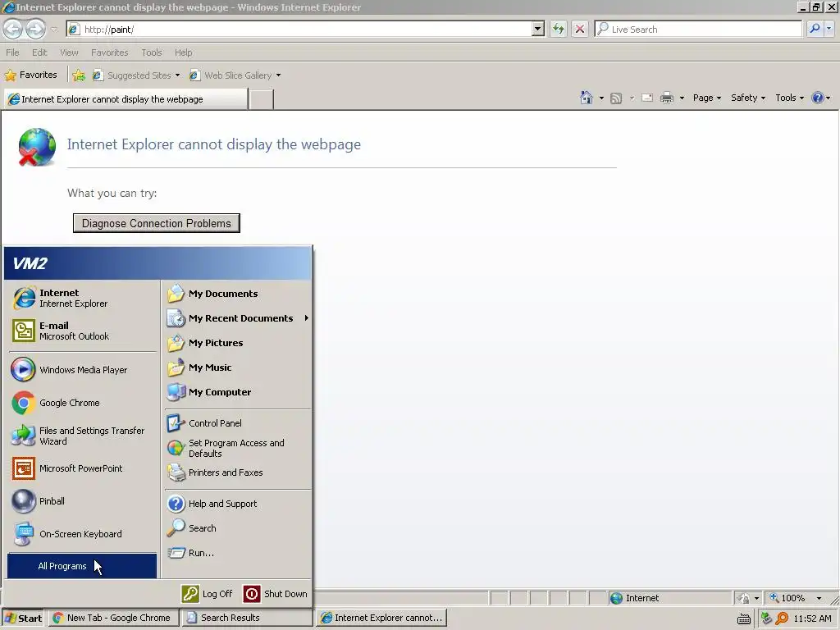The width and height of the screenshot is (840, 630).
Task: Launch Google Chrome from Start menu
Action: (x=83, y=403)
